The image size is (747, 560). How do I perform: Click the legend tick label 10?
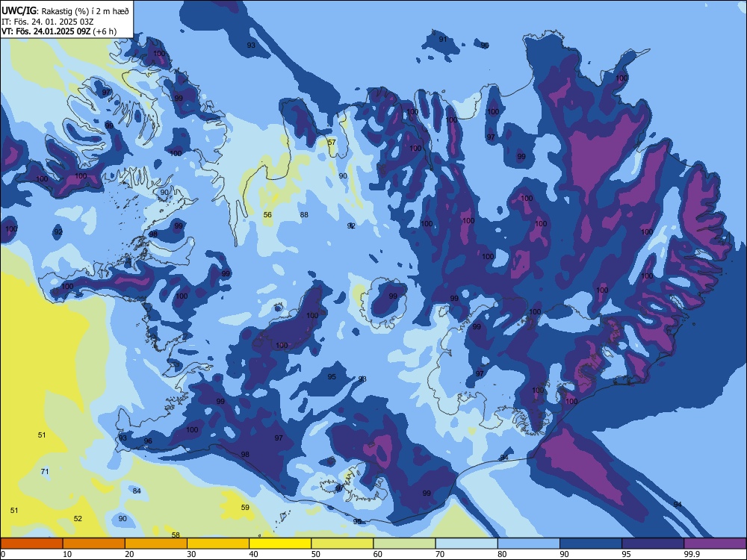(x=67, y=554)
